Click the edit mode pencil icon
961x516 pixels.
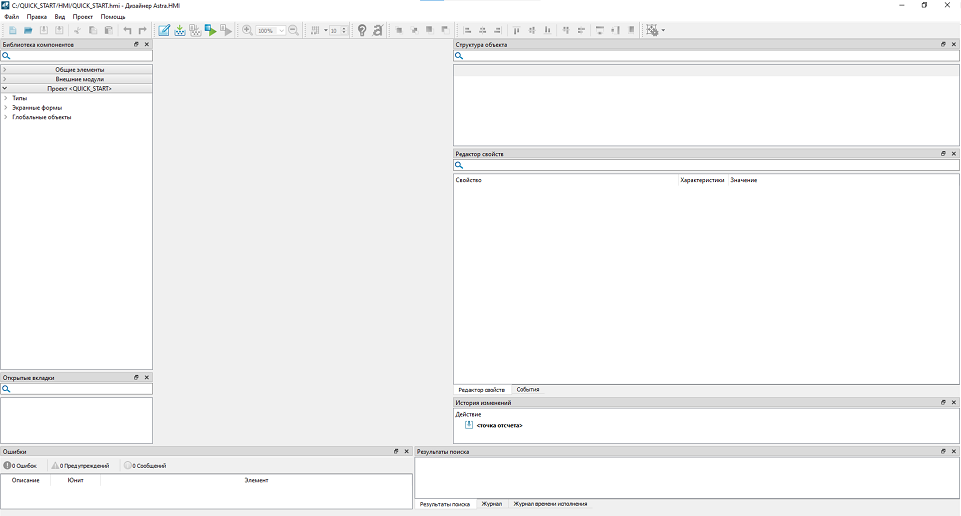click(x=164, y=31)
